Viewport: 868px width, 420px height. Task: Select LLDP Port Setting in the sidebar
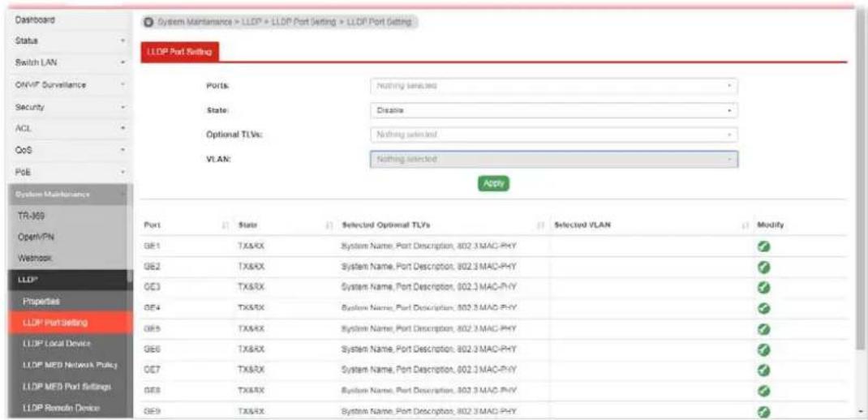tap(70, 322)
